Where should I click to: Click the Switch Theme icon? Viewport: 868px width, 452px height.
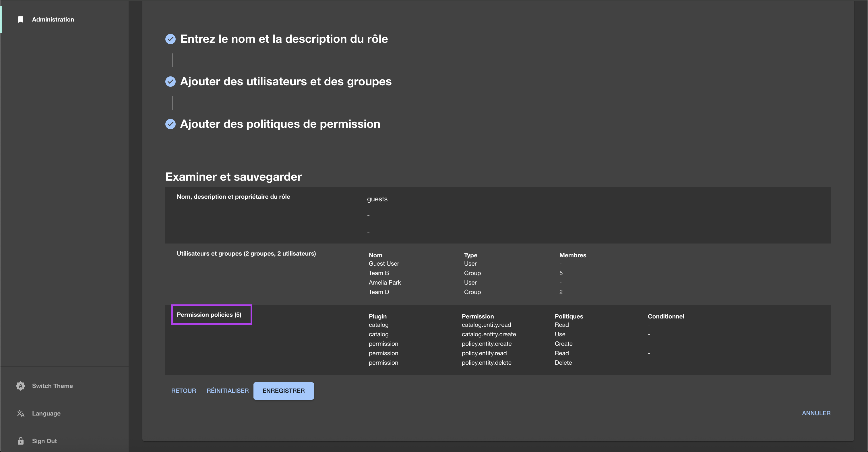pos(21,386)
